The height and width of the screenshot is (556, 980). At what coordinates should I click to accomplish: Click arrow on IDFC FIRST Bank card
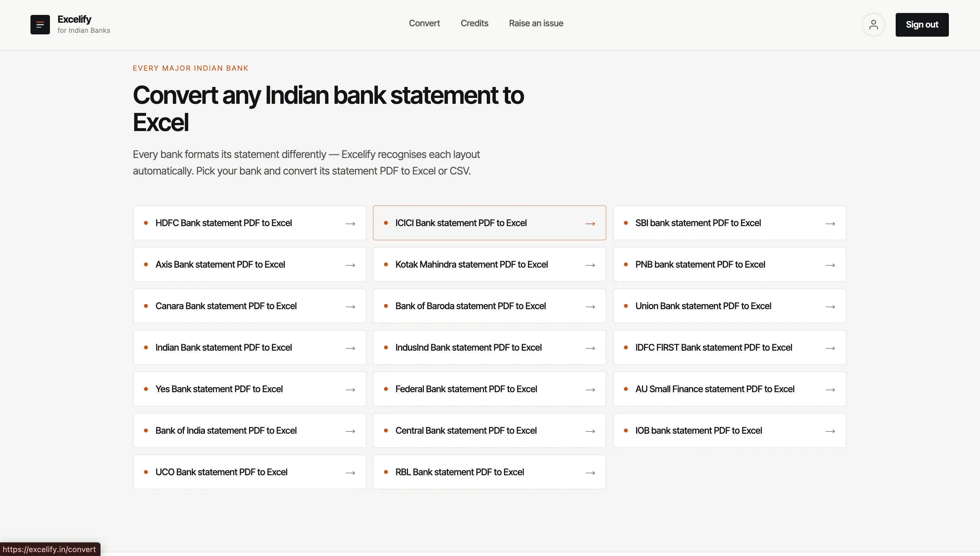(x=831, y=348)
